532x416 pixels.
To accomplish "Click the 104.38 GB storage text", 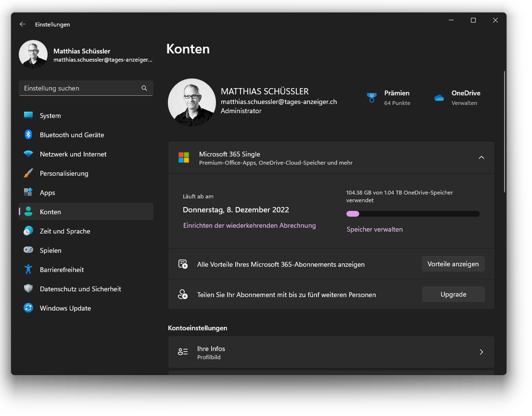I will pos(399,196).
